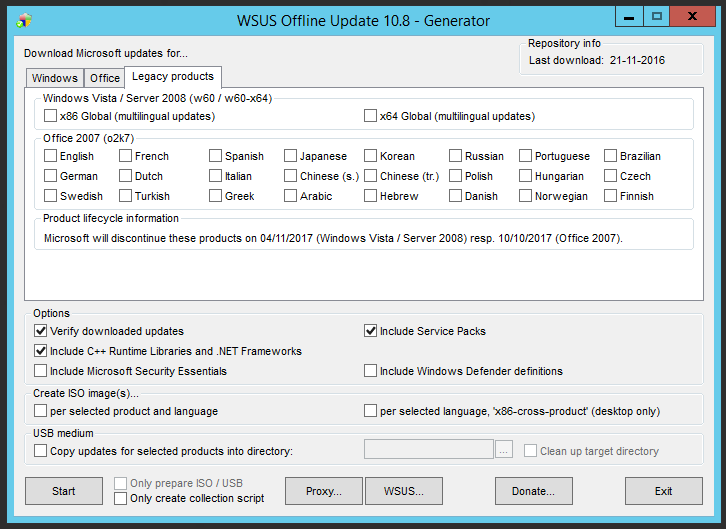This screenshot has height=529, width=726.
Task: Click the Exit button
Action: [x=663, y=491]
